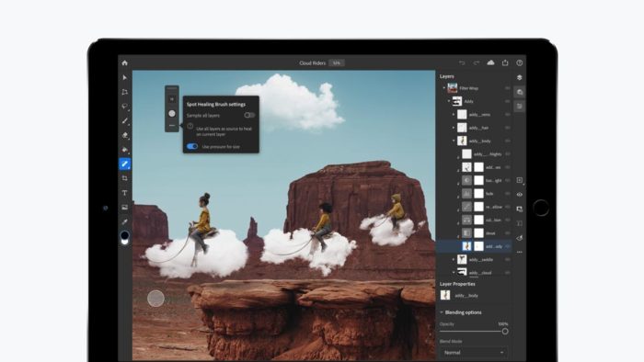The image size is (644, 362).
Task: Open the layer properties panel icon
Action: click(x=519, y=107)
